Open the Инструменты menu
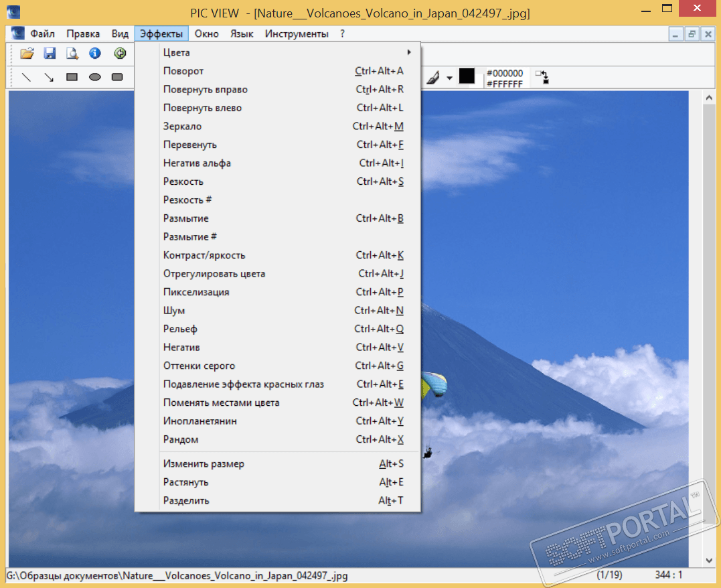721x588 pixels. tap(297, 33)
